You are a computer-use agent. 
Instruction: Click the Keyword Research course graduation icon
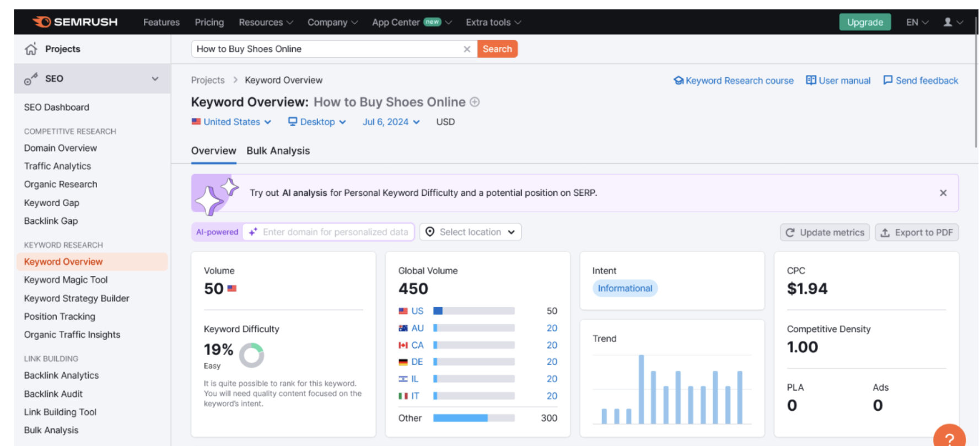tap(679, 80)
